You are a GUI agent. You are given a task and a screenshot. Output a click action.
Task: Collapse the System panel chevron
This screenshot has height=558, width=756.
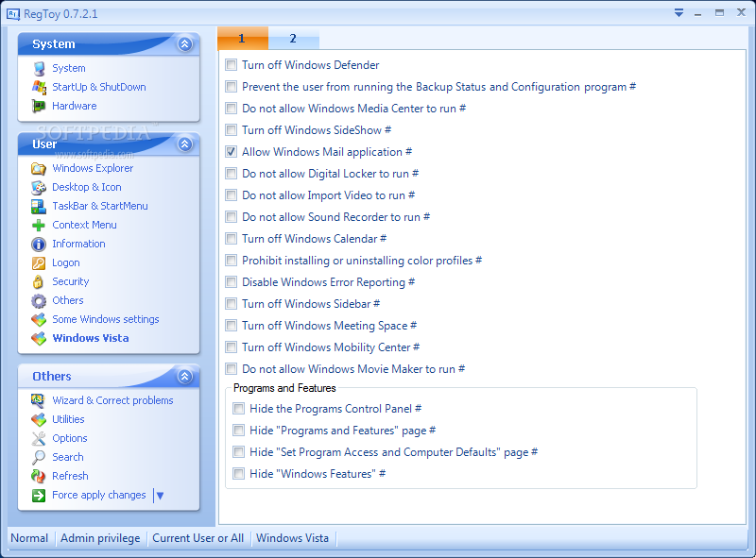click(185, 43)
